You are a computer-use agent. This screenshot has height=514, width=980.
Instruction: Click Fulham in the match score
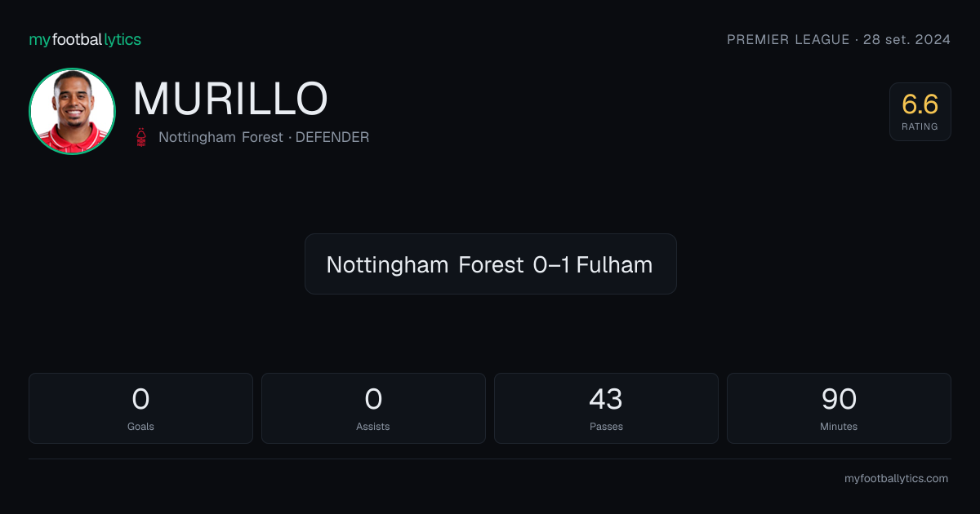click(x=614, y=264)
